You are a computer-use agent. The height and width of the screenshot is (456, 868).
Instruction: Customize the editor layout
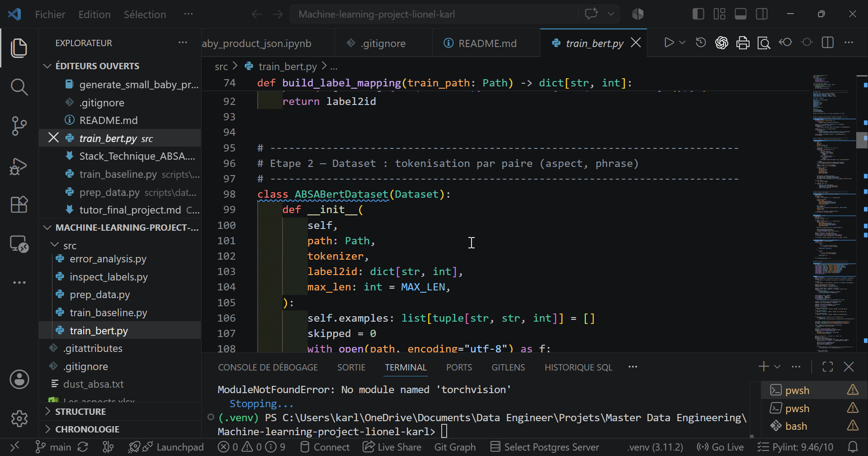pos(719,14)
